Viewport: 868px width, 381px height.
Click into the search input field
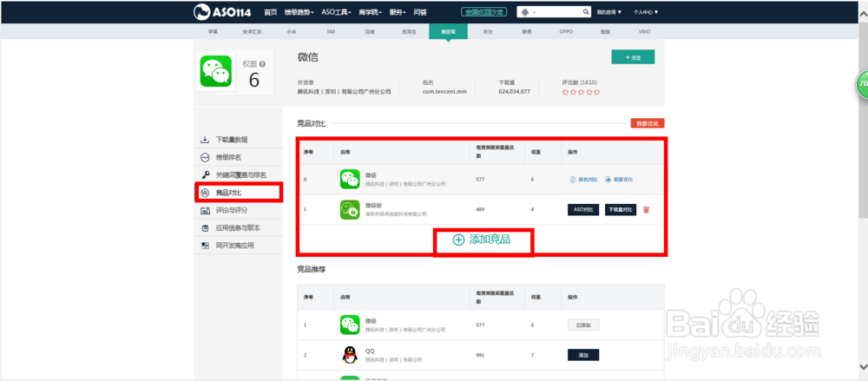coord(559,11)
